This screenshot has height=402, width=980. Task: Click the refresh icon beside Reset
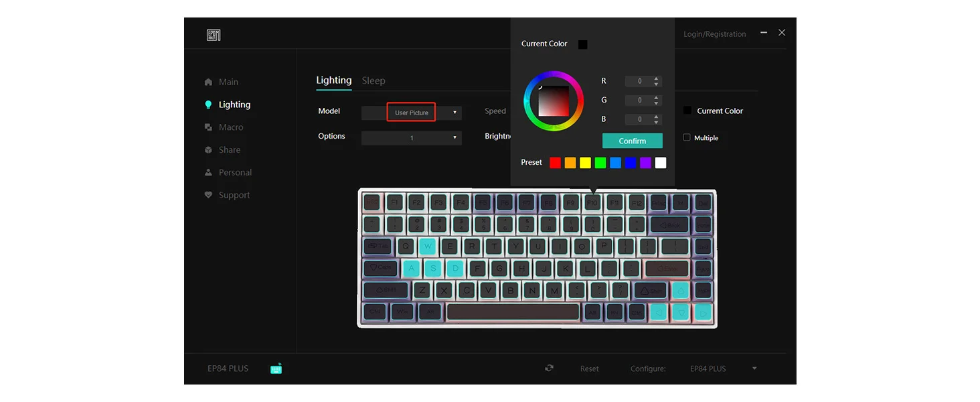pyautogui.click(x=549, y=368)
